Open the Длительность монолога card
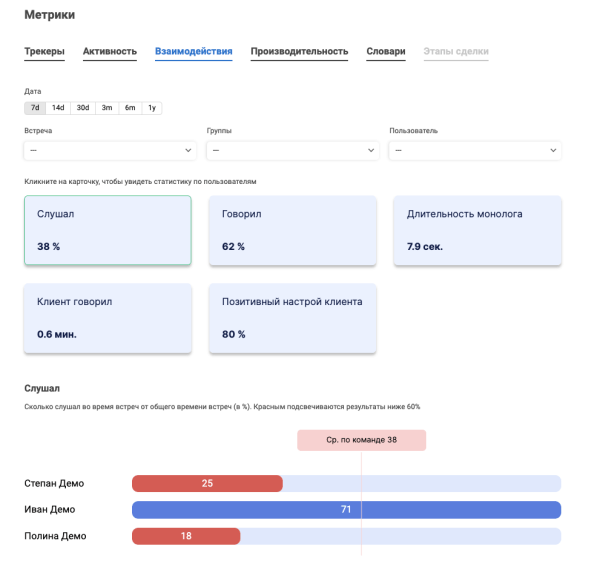Viewport: 600px width, 578px height. pos(477,230)
